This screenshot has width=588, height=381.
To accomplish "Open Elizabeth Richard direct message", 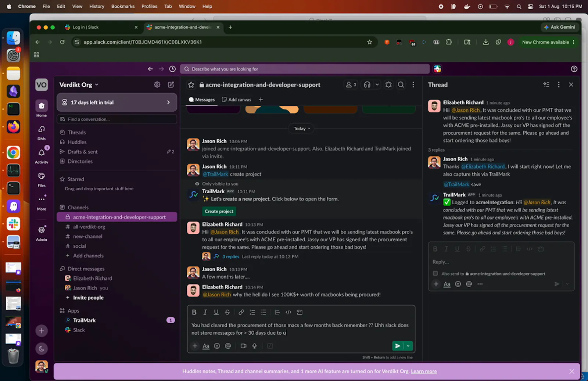I will tap(117, 278).
